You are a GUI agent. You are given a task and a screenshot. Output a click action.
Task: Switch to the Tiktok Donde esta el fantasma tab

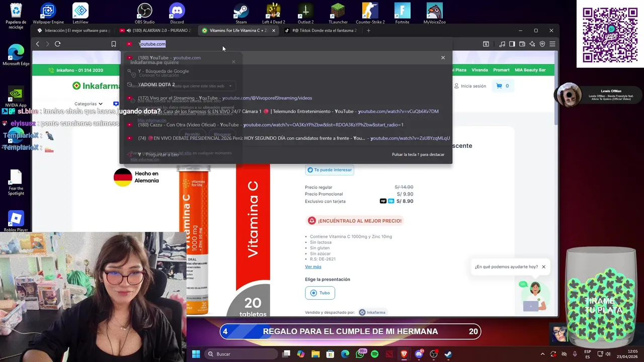click(x=321, y=31)
